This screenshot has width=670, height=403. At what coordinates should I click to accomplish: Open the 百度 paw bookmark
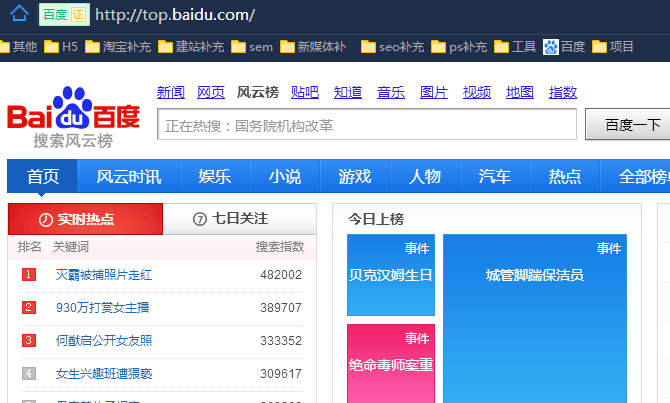[x=564, y=47]
